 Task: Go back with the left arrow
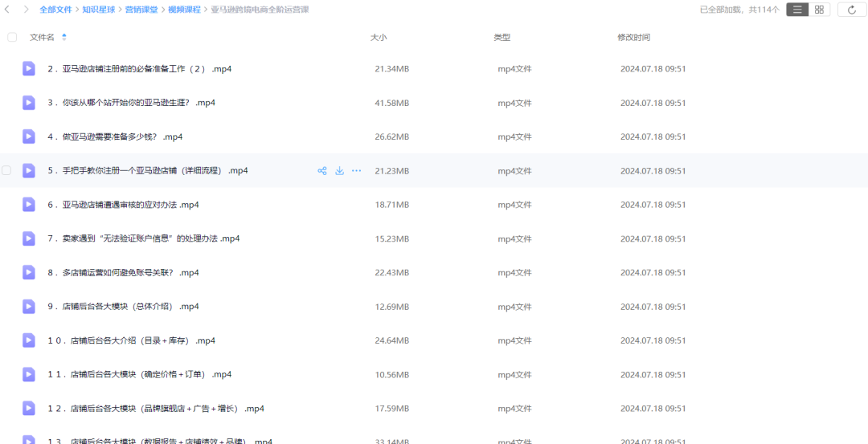(7, 10)
